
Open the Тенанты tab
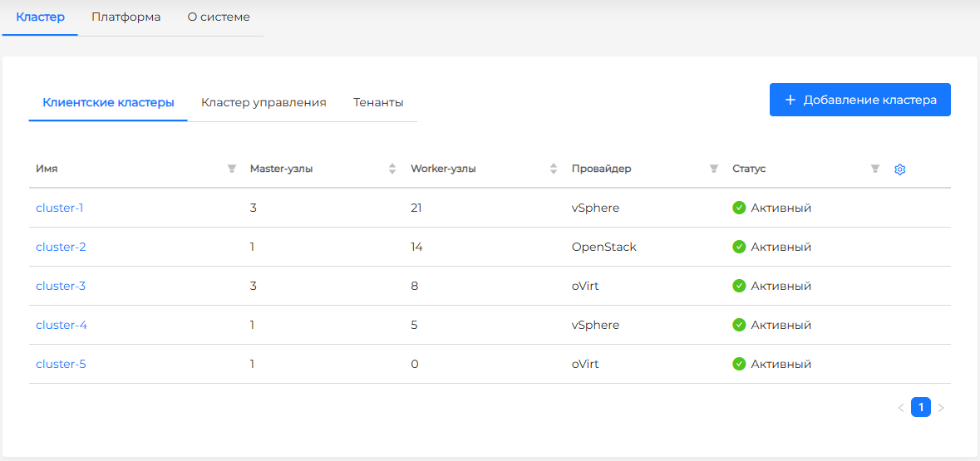point(378,102)
